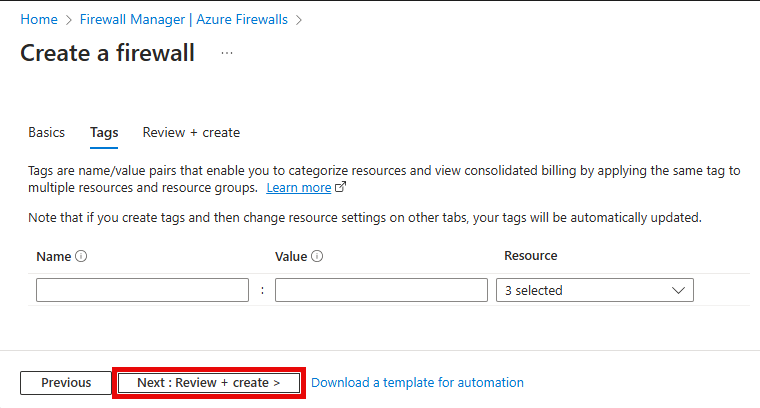Click the breadcrumb chevron after Home
The height and width of the screenshot is (408, 760).
click(x=68, y=19)
